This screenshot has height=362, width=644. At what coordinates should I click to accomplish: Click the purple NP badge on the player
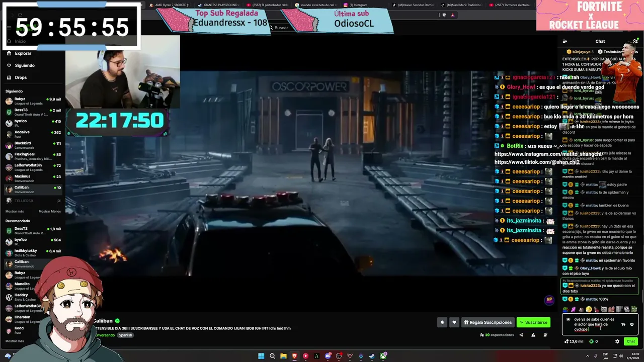pyautogui.click(x=549, y=300)
